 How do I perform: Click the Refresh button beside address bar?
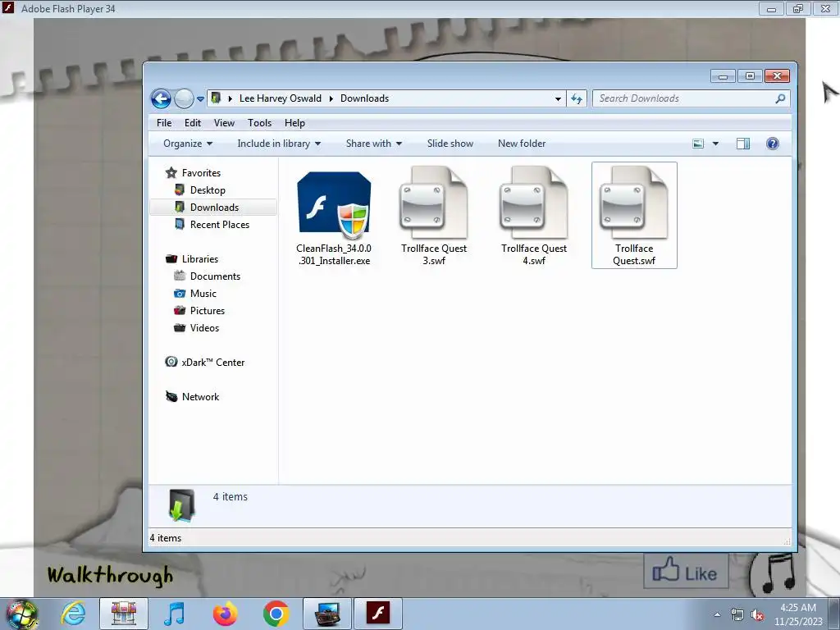(x=577, y=98)
